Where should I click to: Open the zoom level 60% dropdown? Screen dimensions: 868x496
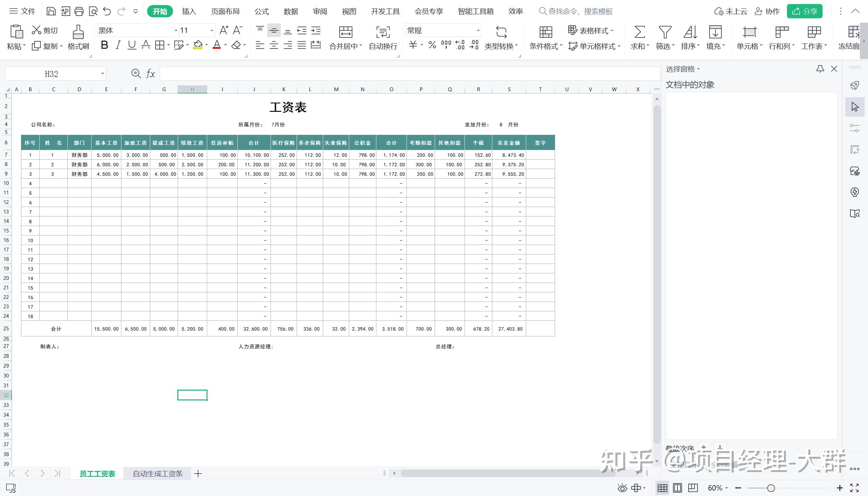pos(718,488)
